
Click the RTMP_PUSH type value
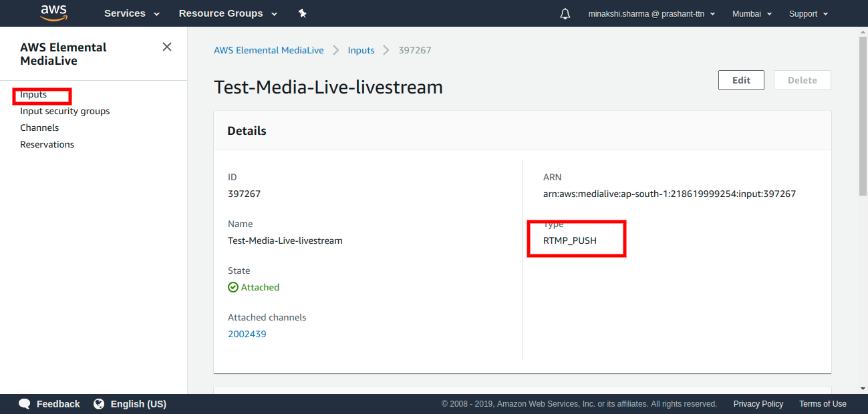coord(570,240)
